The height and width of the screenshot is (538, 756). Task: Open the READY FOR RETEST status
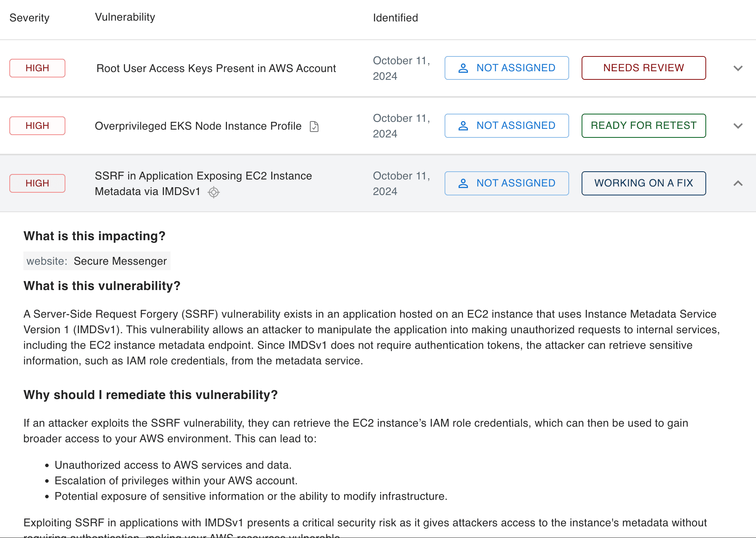pyautogui.click(x=643, y=126)
